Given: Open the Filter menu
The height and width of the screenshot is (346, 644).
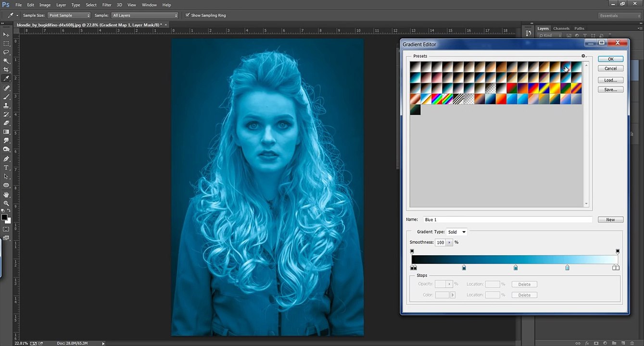Looking at the screenshot, I should (x=107, y=5).
